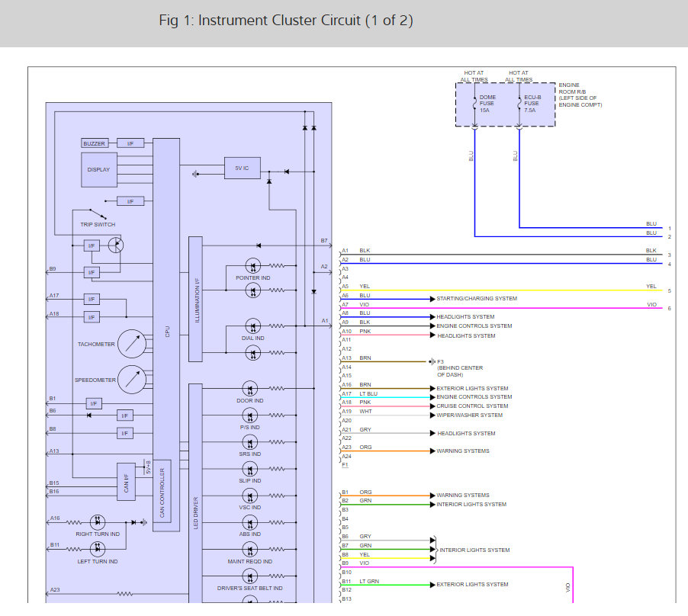Click the LEFT TURN IND LED symbol
Image resolution: width=688 pixels, height=616 pixels.
coord(98,549)
